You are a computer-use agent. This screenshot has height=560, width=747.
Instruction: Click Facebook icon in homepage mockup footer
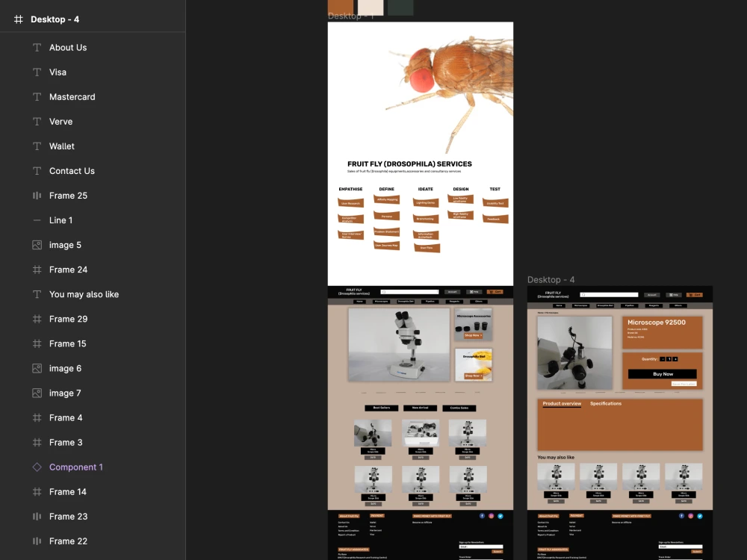tap(482, 516)
